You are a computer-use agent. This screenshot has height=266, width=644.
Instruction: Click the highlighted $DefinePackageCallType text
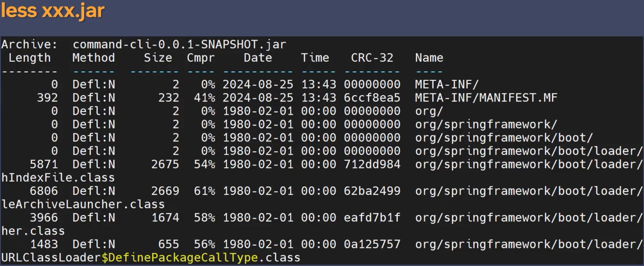pyautogui.click(x=179, y=258)
